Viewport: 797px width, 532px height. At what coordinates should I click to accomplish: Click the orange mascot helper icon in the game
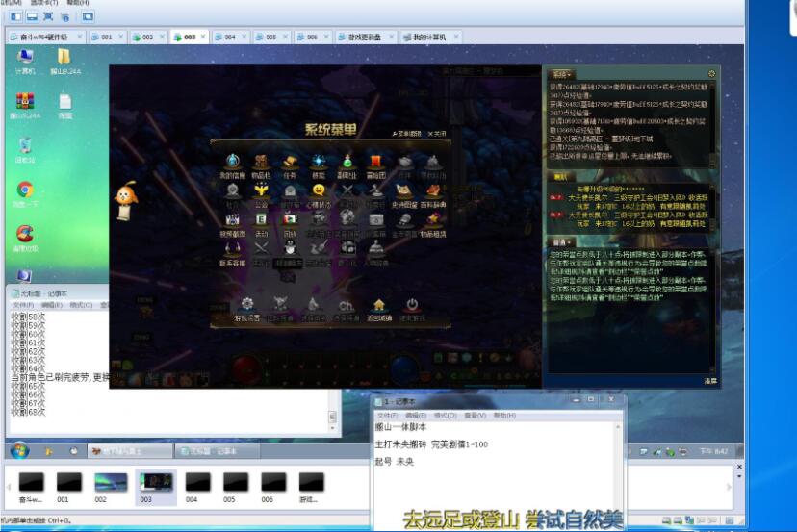[126, 200]
